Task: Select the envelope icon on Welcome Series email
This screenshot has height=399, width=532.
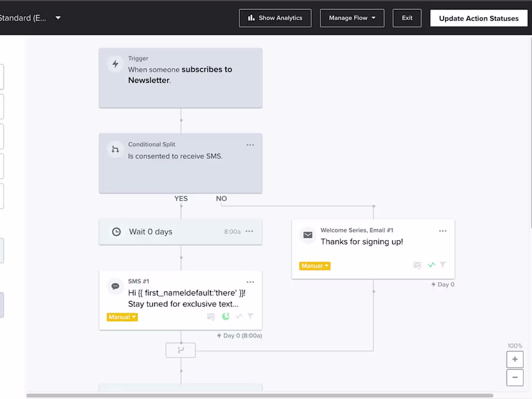Action: point(308,235)
